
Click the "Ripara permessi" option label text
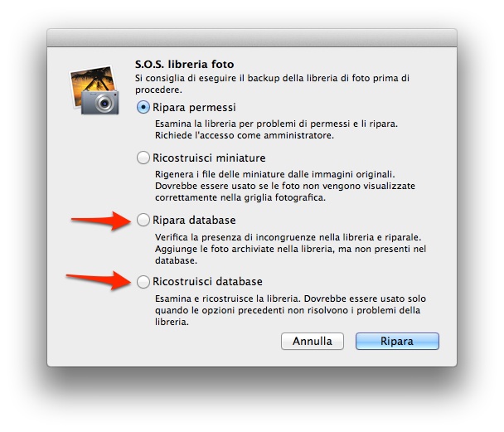(x=194, y=107)
